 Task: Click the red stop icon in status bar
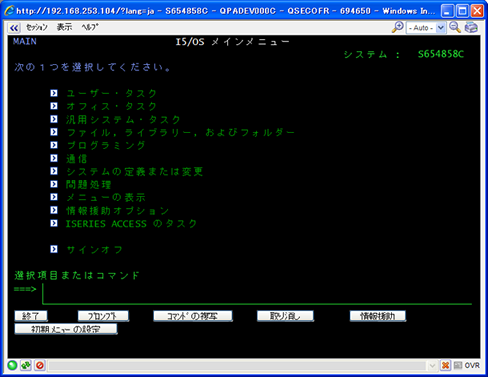coord(40,365)
